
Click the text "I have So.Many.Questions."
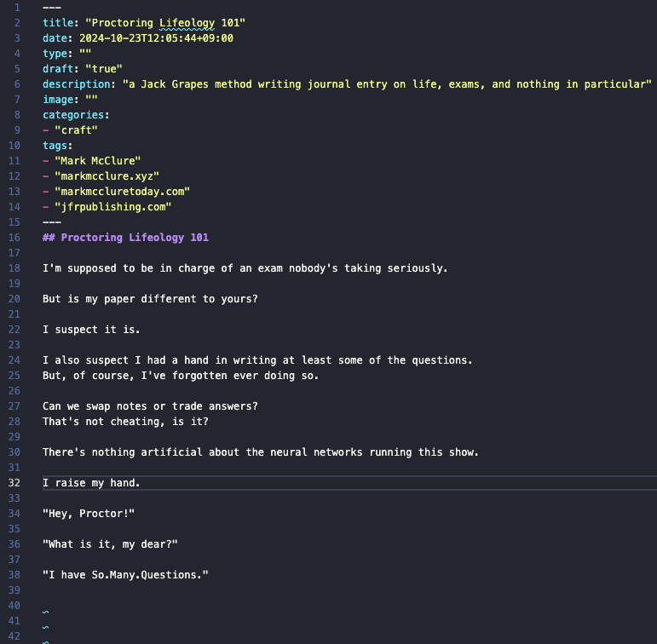click(125, 575)
